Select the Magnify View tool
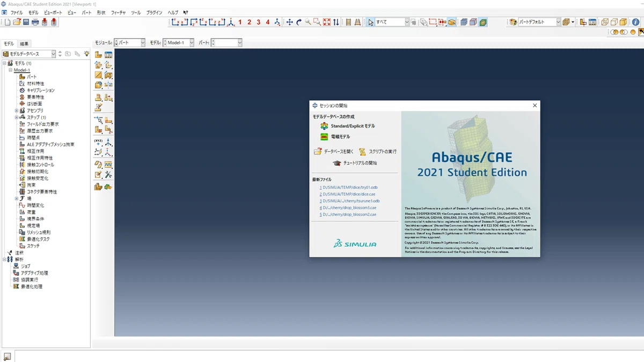 tap(308, 22)
